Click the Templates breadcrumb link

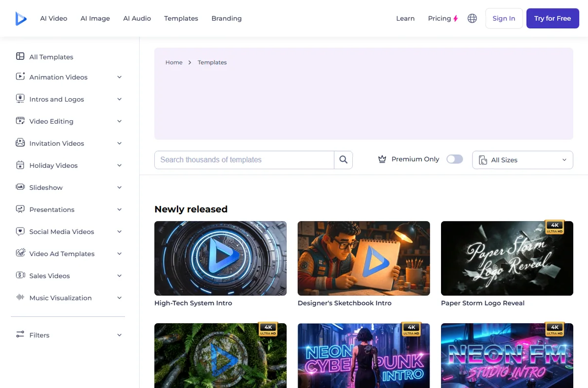[212, 62]
